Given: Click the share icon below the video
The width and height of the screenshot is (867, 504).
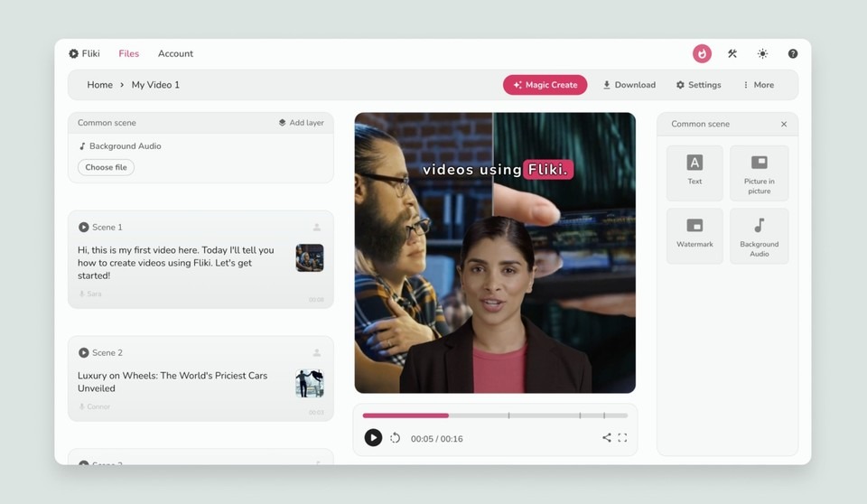Looking at the screenshot, I should point(606,438).
